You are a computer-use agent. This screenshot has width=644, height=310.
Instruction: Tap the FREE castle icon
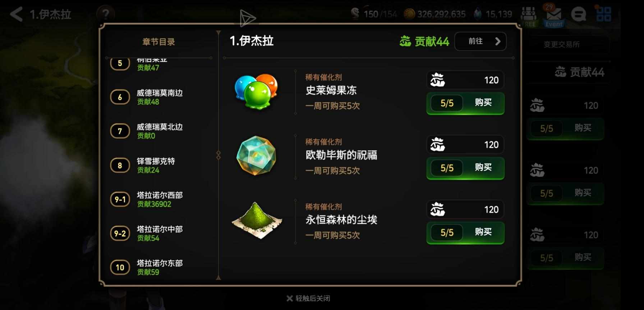[x=529, y=17]
